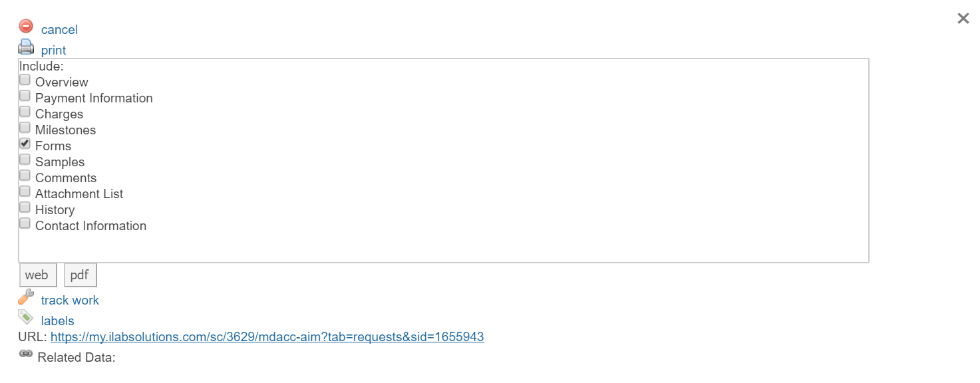Check the Comments option
Image resolution: width=980 pixels, height=383 pixels.
(25, 176)
